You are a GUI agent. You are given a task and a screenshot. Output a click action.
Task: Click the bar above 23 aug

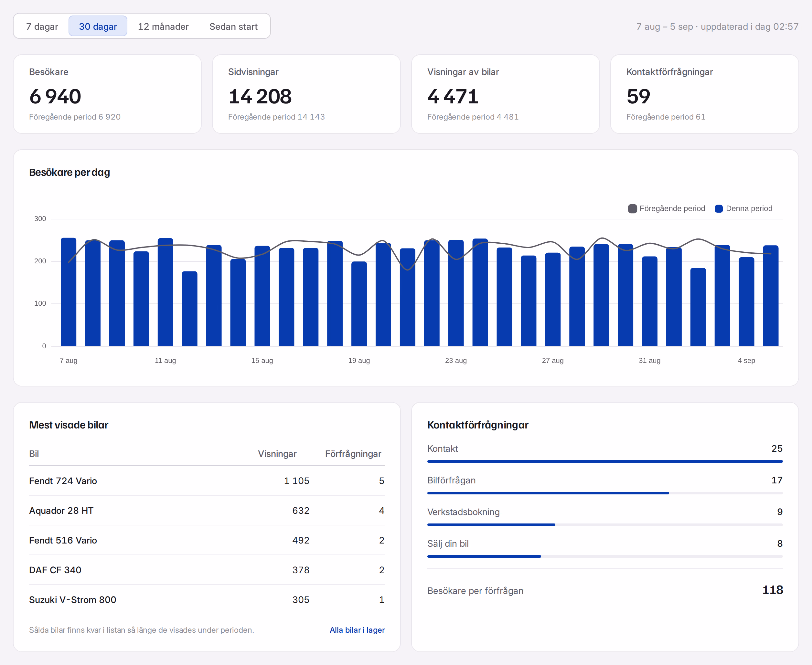tap(456, 293)
